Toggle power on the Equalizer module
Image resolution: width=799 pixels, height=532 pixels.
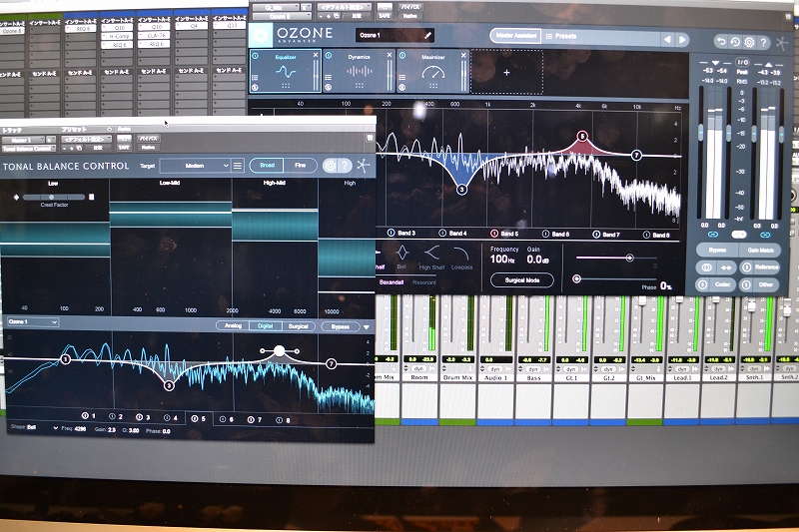coord(256,56)
